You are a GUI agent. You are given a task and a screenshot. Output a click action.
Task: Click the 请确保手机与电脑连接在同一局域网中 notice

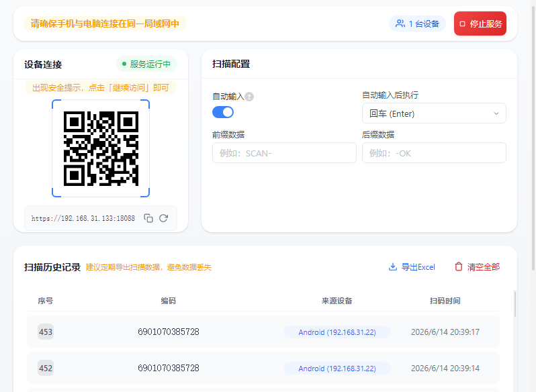click(x=105, y=23)
